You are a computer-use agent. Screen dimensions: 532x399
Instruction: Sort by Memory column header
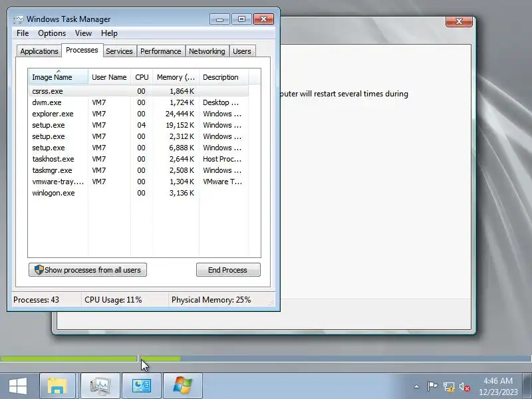[176, 77]
